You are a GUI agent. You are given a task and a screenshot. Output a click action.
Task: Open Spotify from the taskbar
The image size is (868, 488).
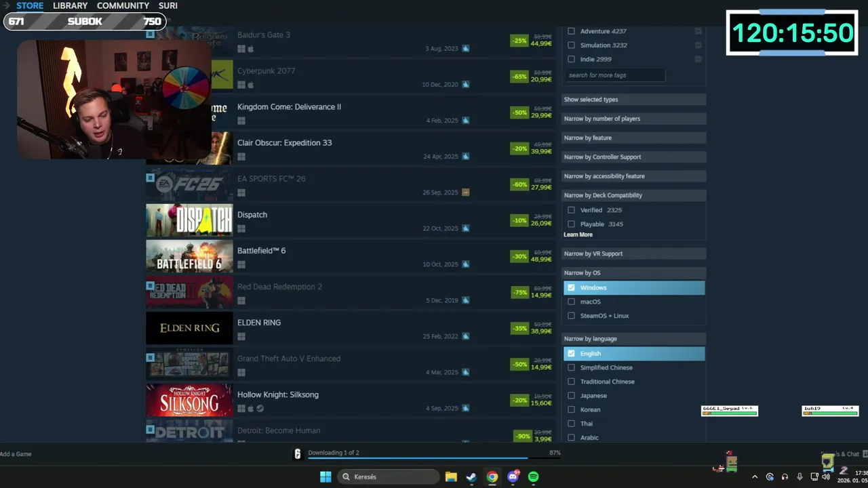(x=533, y=477)
